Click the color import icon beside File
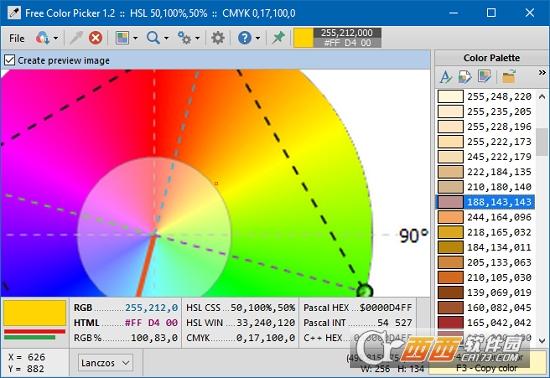The width and height of the screenshot is (550, 378). pos(42,38)
